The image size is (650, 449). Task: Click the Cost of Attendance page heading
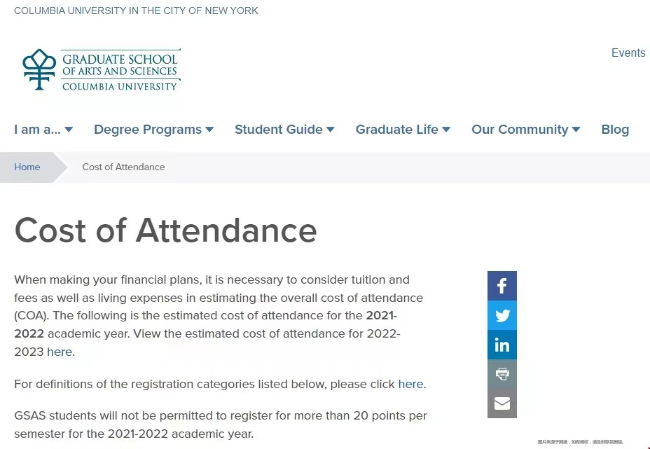point(165,231)
